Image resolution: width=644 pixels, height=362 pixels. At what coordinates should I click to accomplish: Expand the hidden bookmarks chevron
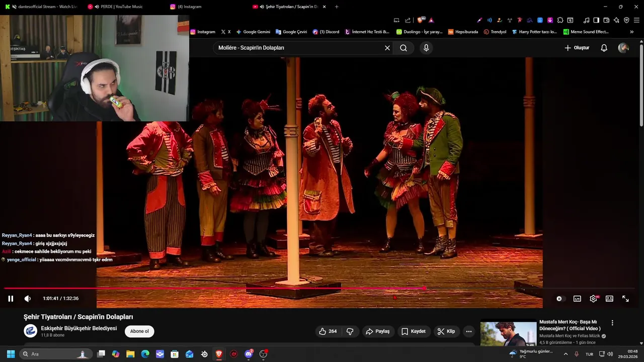click(x=632, y=32)
